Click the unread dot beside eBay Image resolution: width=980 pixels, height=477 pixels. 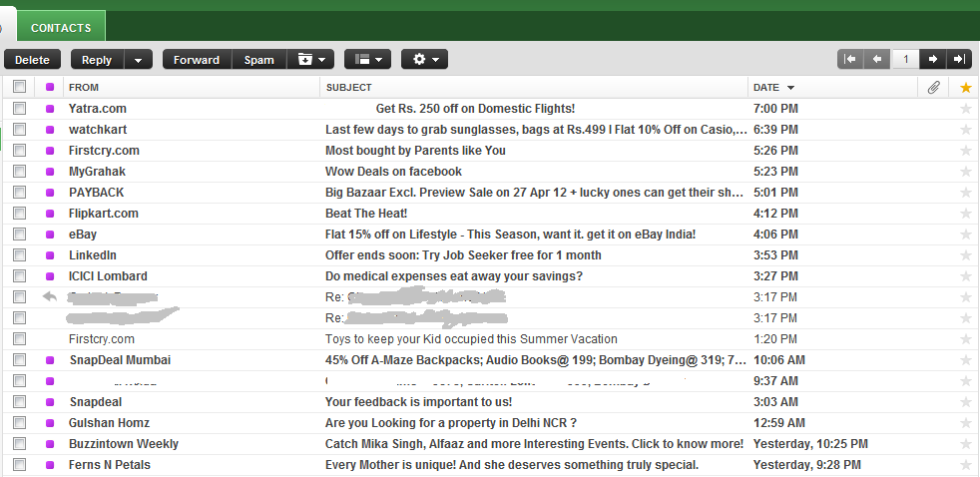50,235
